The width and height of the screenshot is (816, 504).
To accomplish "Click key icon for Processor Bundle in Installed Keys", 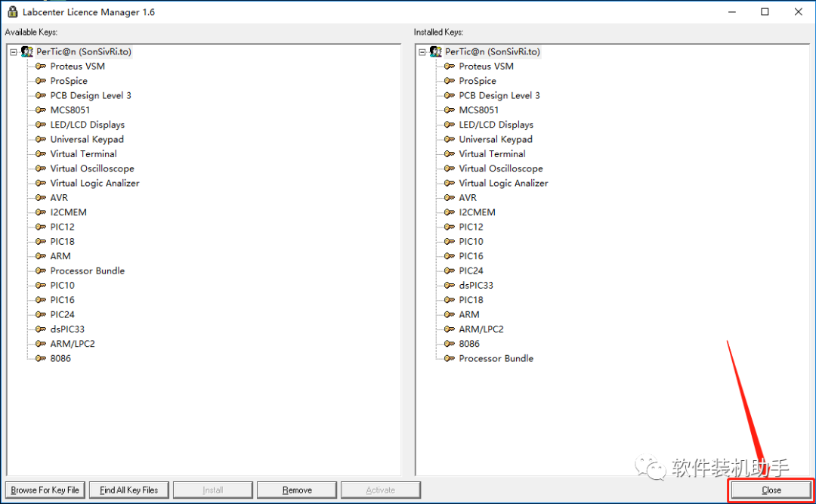I will click(x=449, y=358).
